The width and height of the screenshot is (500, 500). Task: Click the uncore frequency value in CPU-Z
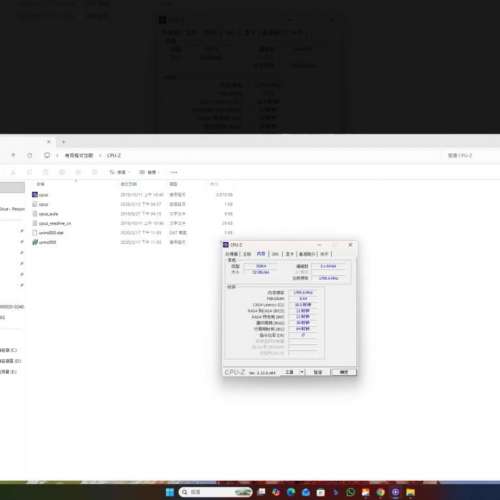click(x=328, y=278)
